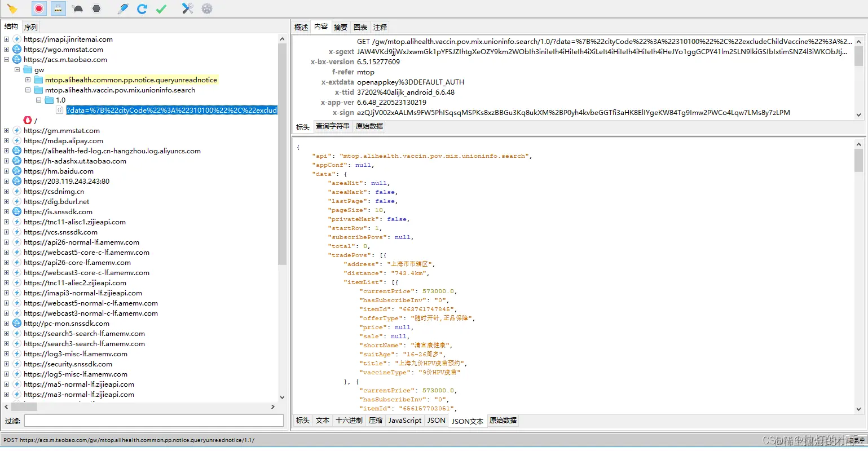Toggle SSL proxying padlock button
Viewport: 868px width, 451px height.
58,8
